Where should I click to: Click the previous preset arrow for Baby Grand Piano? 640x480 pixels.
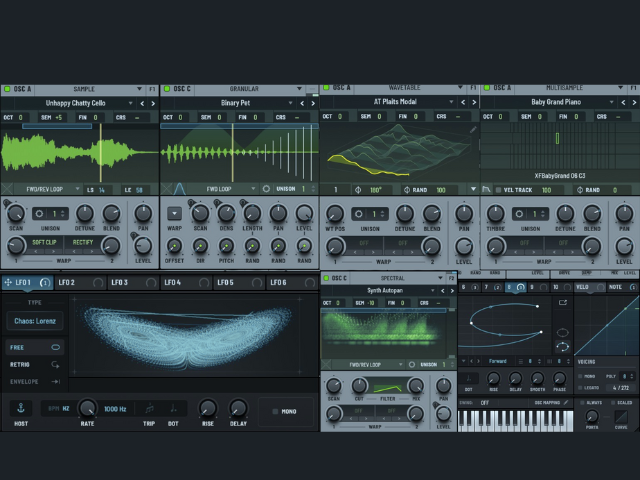(x=621, y=103)
